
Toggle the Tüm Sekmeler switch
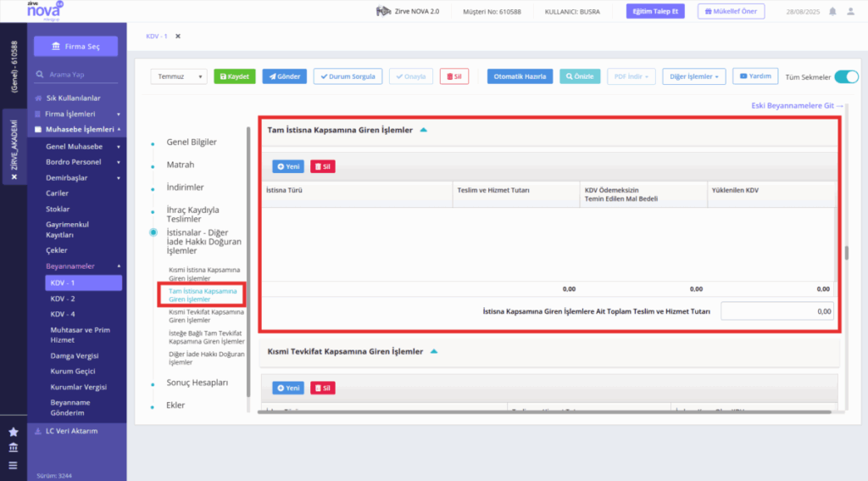point(847,76)
